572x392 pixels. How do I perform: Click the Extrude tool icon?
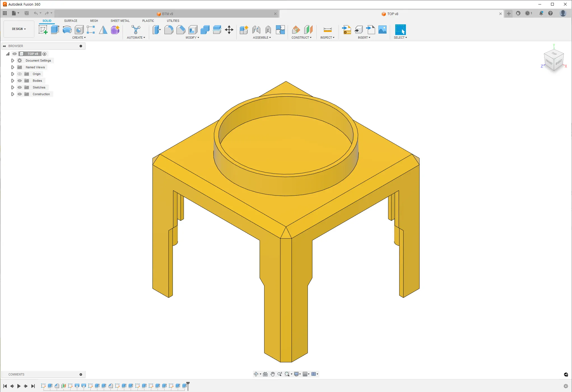55,29
